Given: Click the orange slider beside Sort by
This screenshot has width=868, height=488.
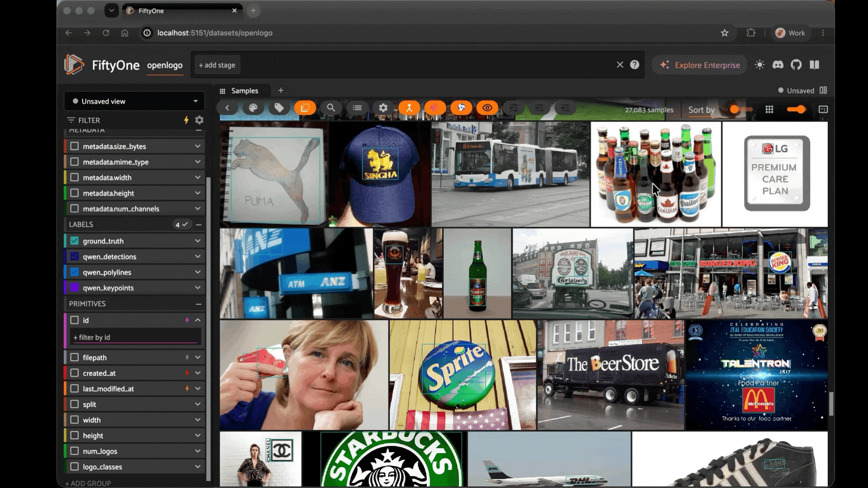Looking at the screenshot, I should coord(741,109).
